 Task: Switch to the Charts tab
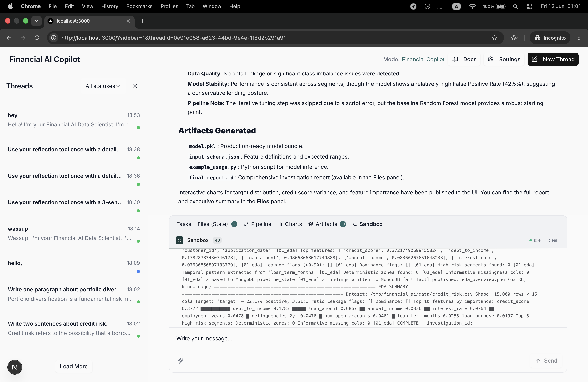pyautogui.click(x=290, y=224)
